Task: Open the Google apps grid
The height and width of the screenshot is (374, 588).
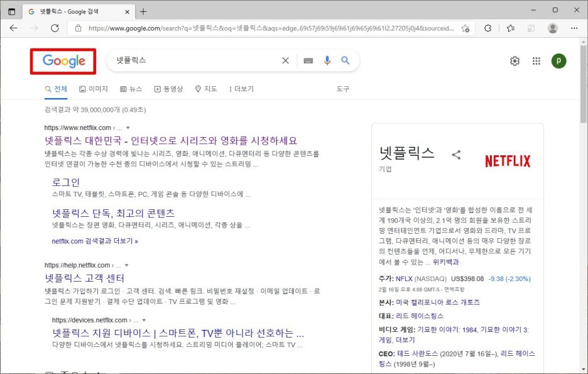Action: tap(536, 61)
